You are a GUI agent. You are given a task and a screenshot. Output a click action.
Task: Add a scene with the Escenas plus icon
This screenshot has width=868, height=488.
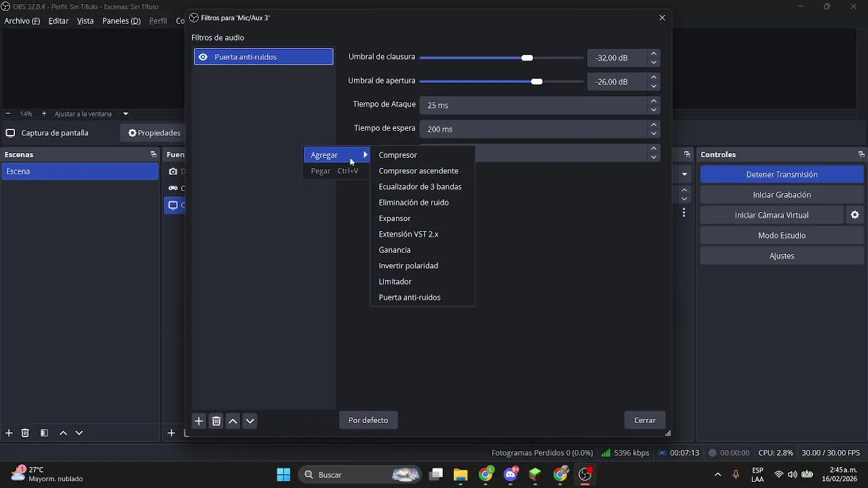tap(9, 433)
